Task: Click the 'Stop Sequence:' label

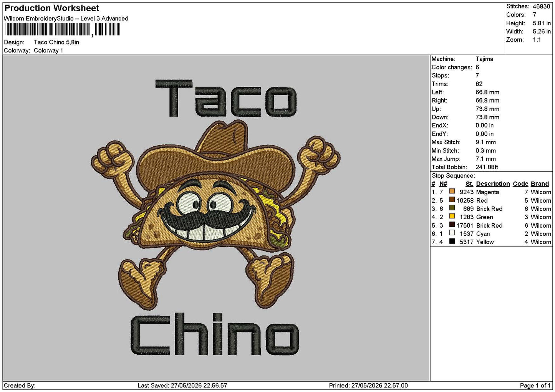Action: [x=453, y=176]
